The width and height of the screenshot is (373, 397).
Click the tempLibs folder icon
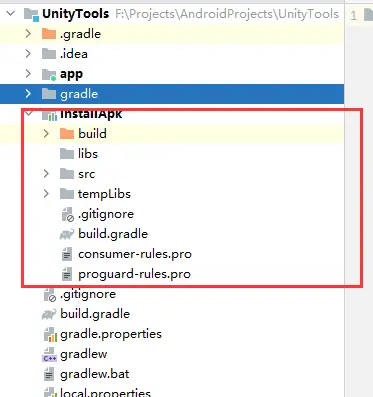click(67, 194)
